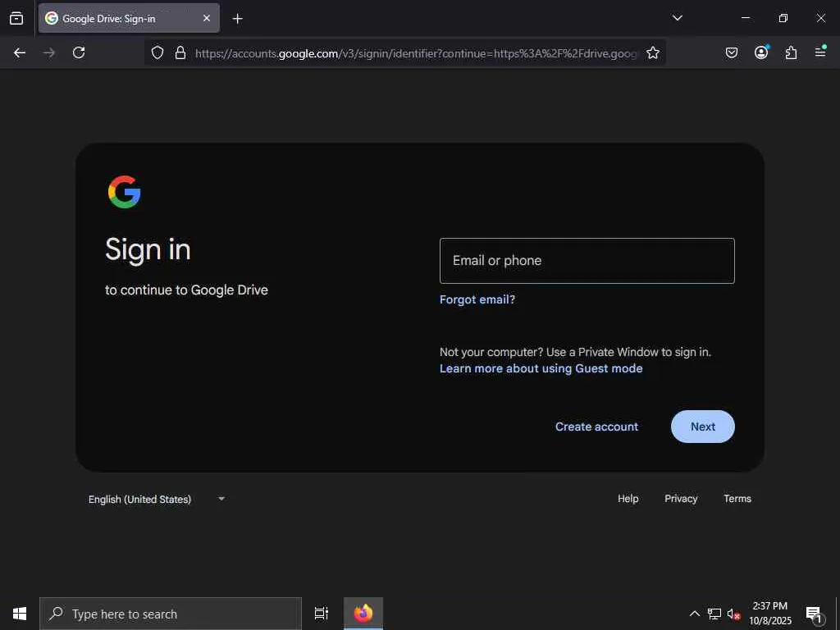Open a new tab with plus button
Viewport: 840px width, 630px height.
coord(237,19)
